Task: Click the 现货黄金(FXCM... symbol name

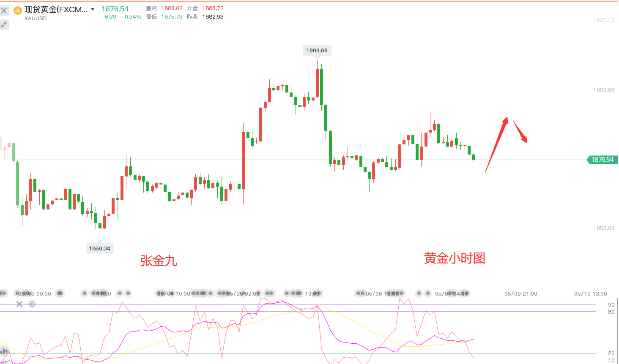Action: [56, 9]
